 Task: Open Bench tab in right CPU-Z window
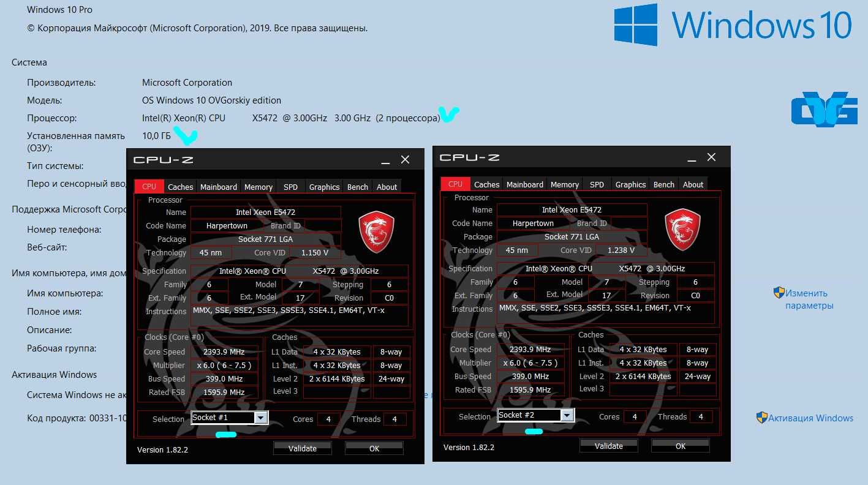click(664, 184)
